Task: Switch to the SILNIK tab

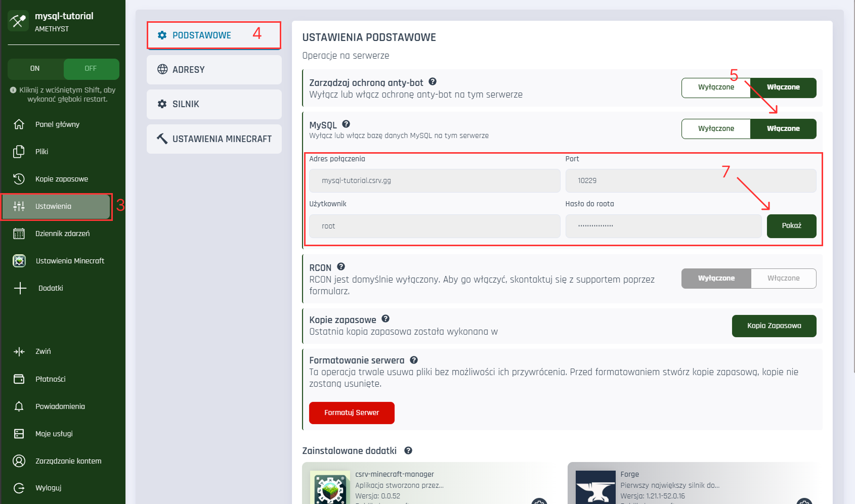Action: pyautogui.click(x=214, y=104)
